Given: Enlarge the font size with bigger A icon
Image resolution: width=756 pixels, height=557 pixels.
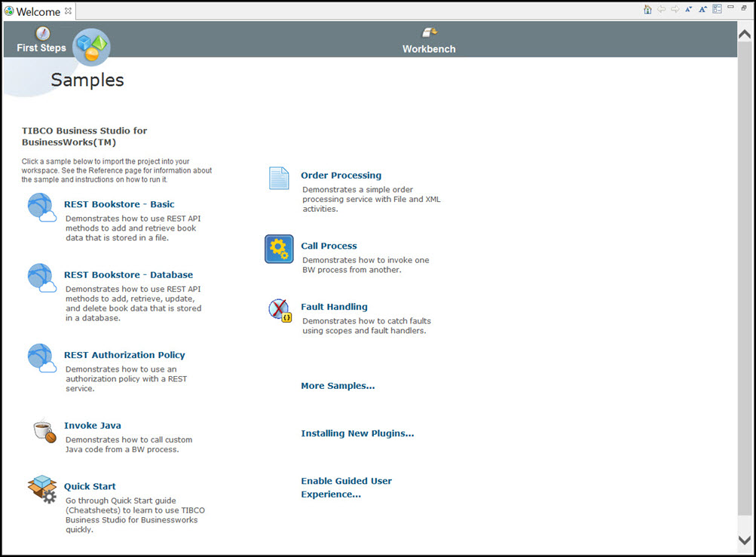Looking at the screenshot, I should click(x=703, y=9).
